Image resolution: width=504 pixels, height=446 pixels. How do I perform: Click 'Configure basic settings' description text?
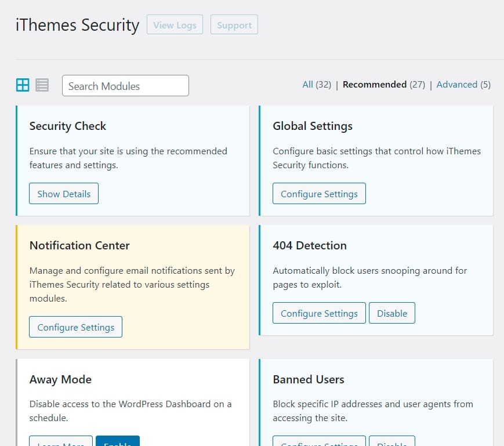(x=377, y=158)
